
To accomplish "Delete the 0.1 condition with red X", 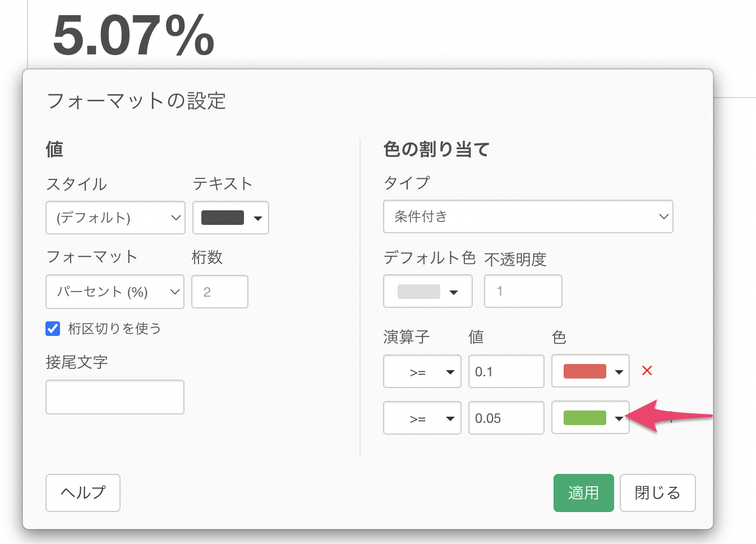I will pyautogui.click(x=647, y=371).
